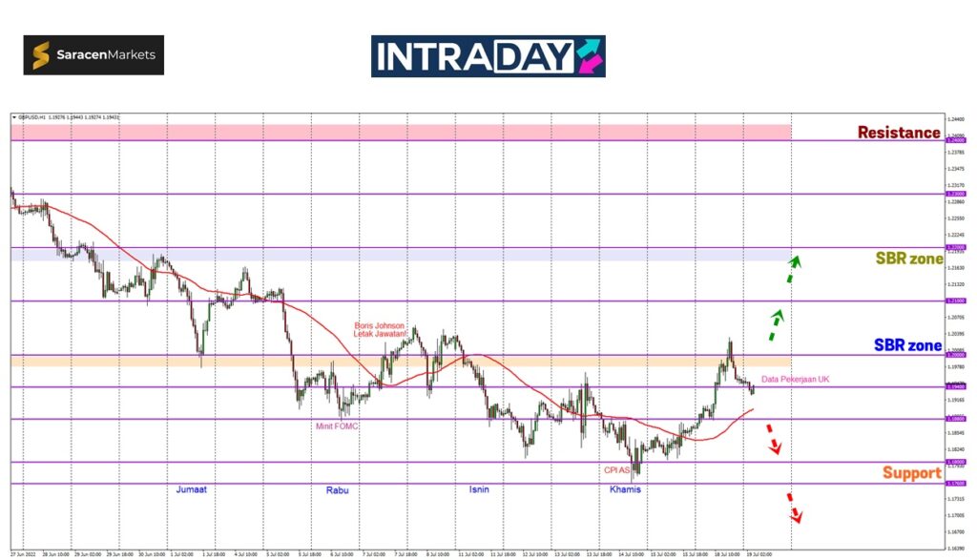Click the Khamis day label
The width and height of the screenshot is (977, 560).
point(626,489)
